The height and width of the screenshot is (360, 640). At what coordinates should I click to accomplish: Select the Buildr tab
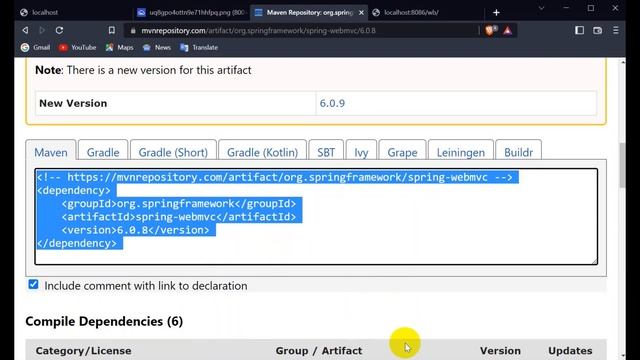pos(518,152)
